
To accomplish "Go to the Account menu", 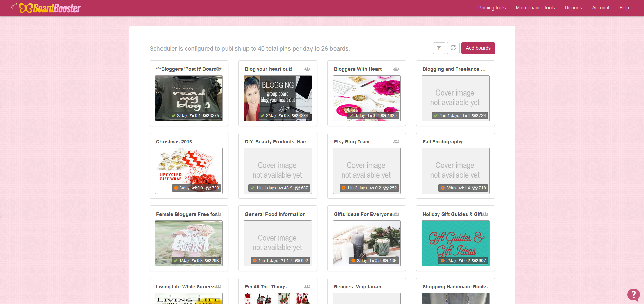I will tap(600, 8).
